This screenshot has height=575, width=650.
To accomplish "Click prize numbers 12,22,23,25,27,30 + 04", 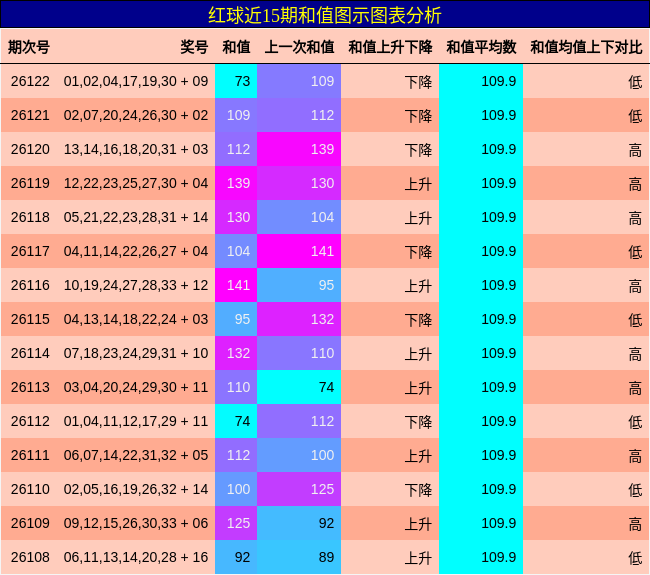I will [x=136, y=183].
